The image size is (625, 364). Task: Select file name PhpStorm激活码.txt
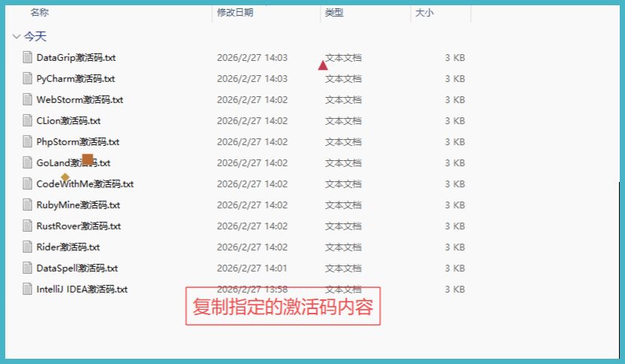pos(77,142)
